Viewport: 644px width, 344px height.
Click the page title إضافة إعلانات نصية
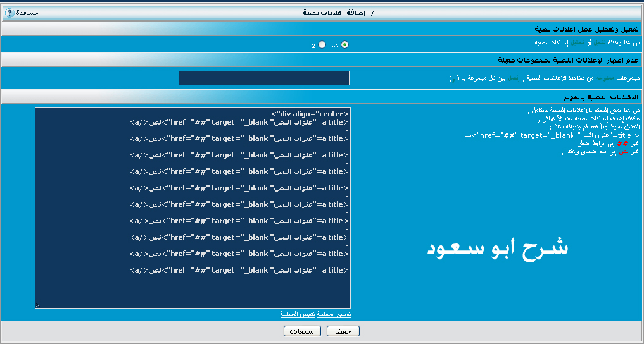[338, 13]
